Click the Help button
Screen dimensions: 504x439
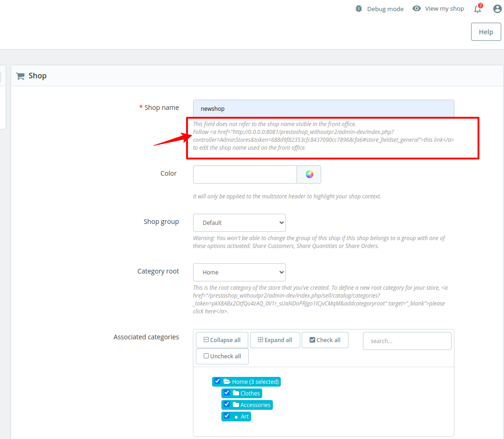point(485,32)
